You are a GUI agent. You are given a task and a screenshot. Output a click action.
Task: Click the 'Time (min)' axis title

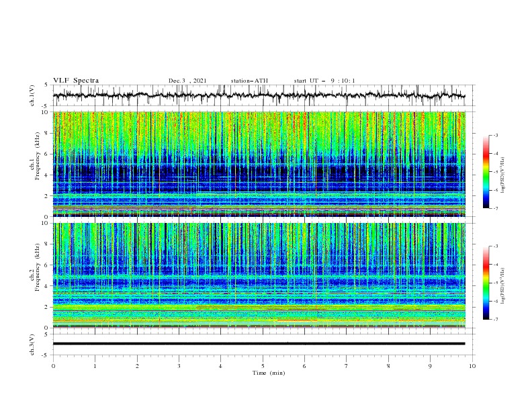tap(269, 373)
